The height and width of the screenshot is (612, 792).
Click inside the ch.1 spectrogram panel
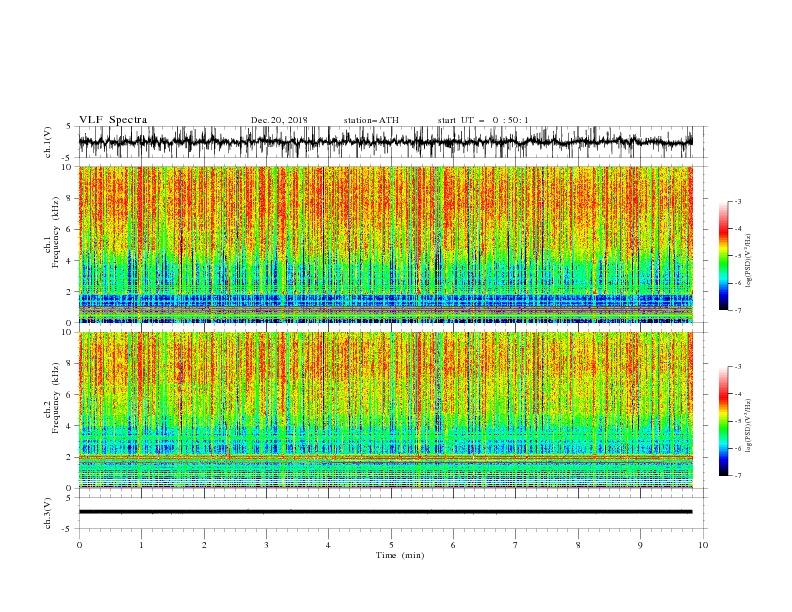[x=385, y=244]
